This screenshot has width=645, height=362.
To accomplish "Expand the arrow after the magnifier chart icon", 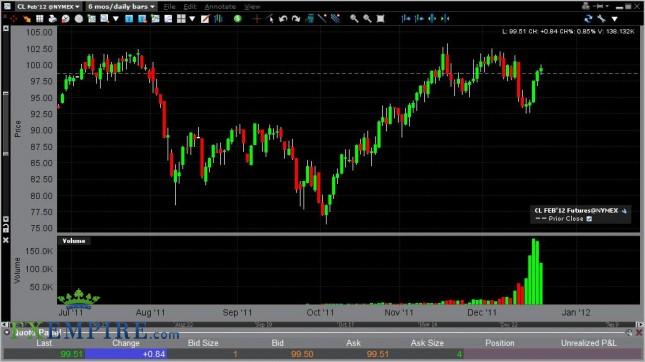I will [116, 19].
